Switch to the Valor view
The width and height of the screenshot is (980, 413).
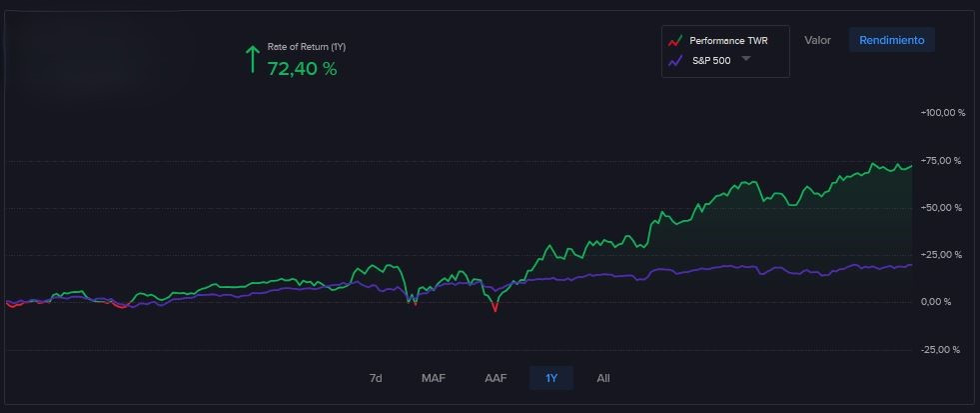pyautogui.click(x=817, y=40)
